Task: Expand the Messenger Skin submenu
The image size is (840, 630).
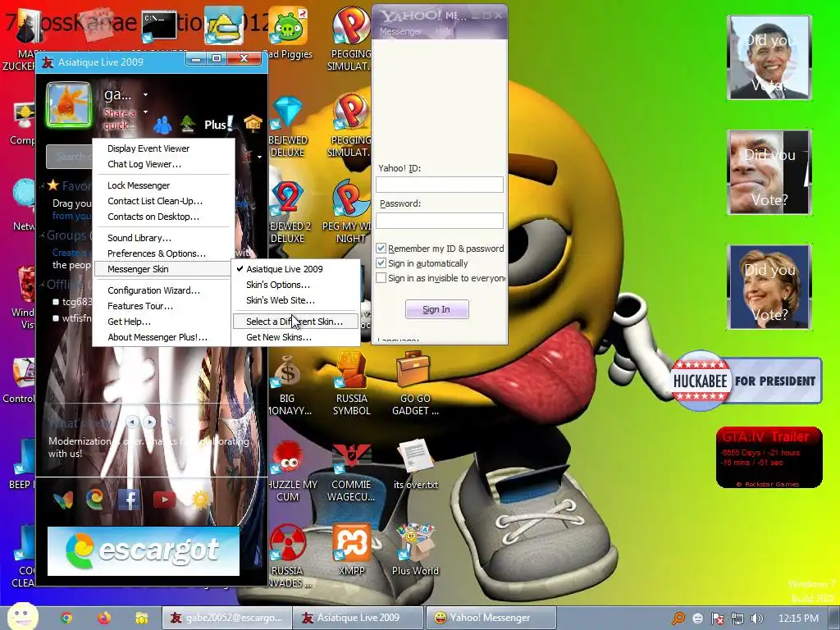Action: tap(163, 269)
